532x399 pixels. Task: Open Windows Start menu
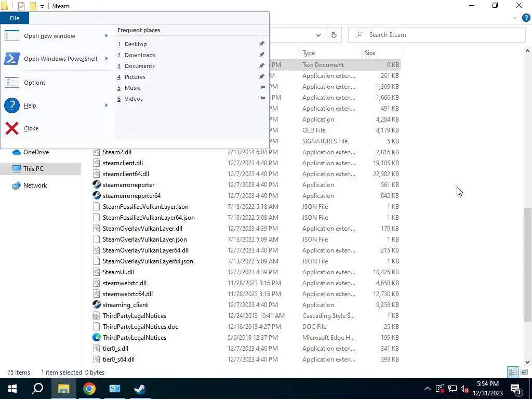tap(12, 389)
